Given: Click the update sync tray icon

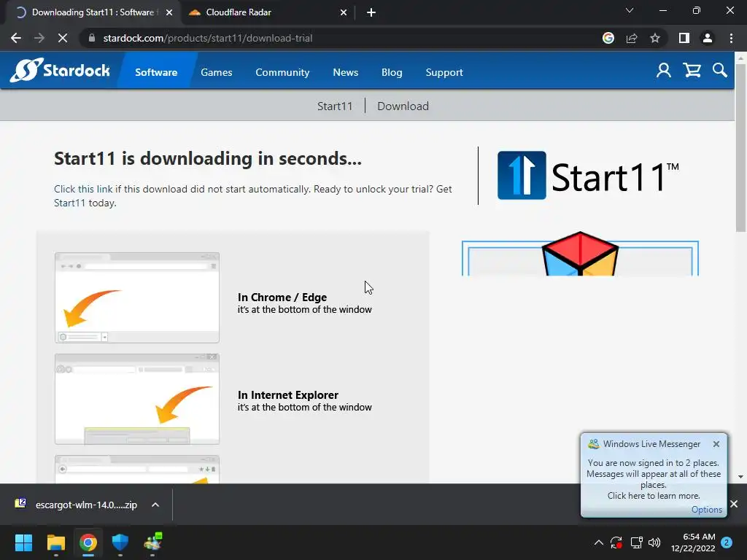Looking at the screenshot, I should (616, 542).
